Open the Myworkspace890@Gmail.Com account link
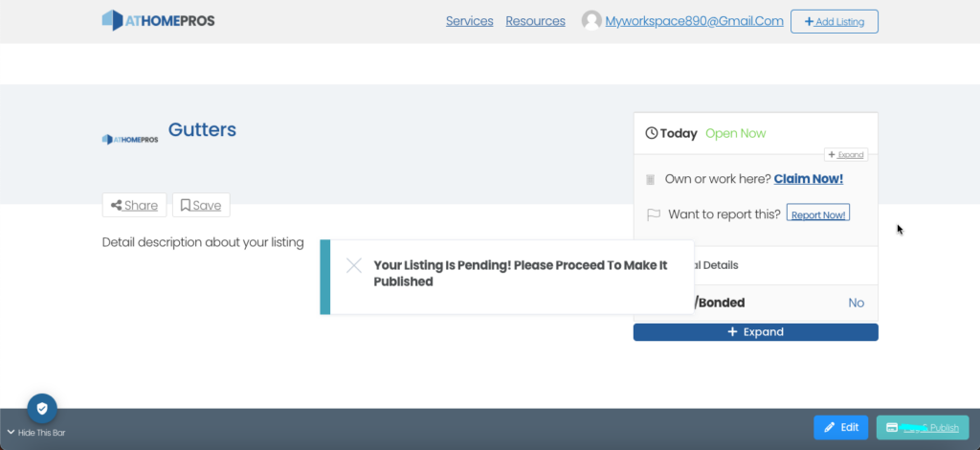Screen dimensions: 980x450 pos(694,21)
